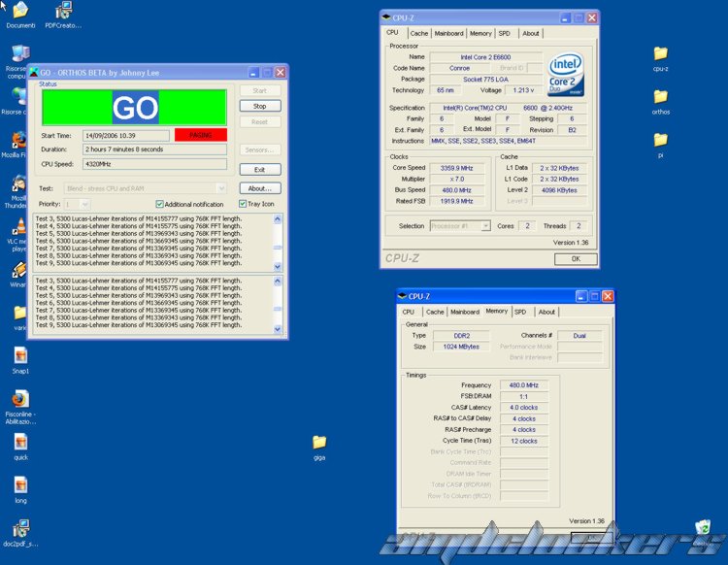The width and height of the screenshot is (728, 565).
Task: Uncheck the Tray Icon checkbox
Action: point(243,204)
